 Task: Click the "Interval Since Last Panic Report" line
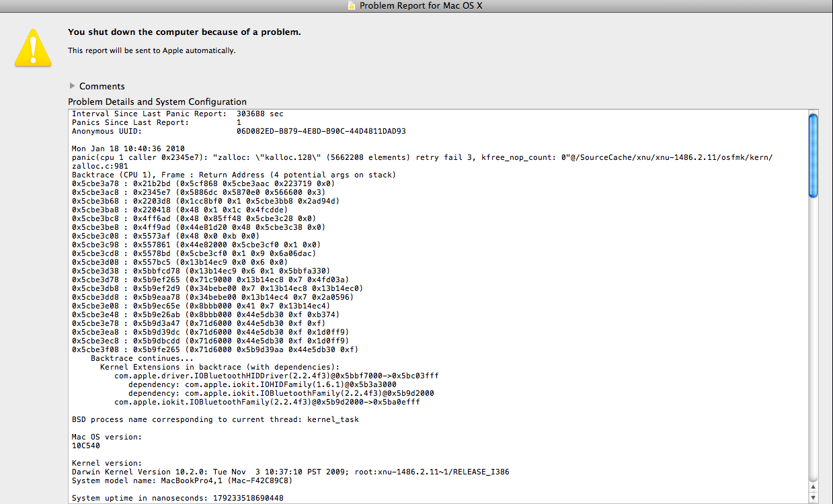pyautogui.click(x=177, y=114)
